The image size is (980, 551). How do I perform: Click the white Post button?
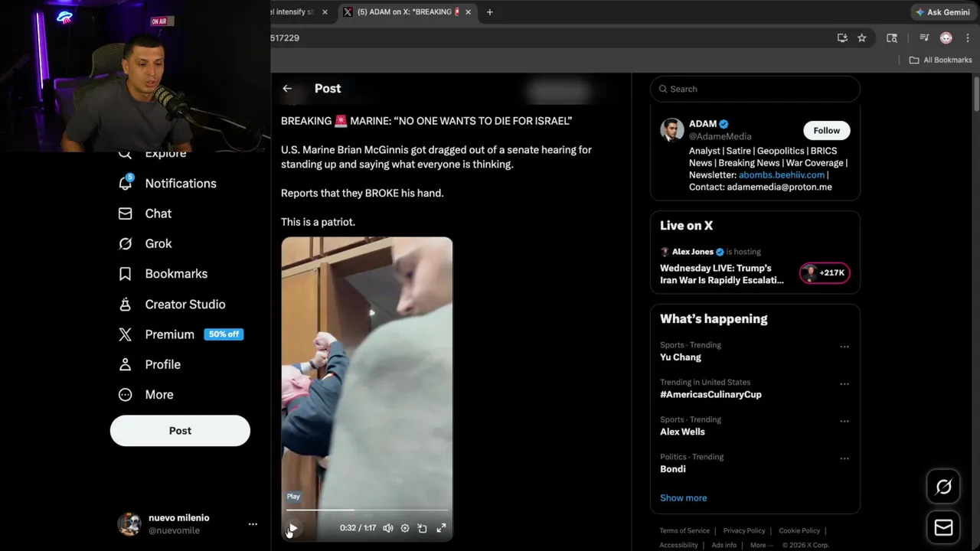tap(180, 431)
